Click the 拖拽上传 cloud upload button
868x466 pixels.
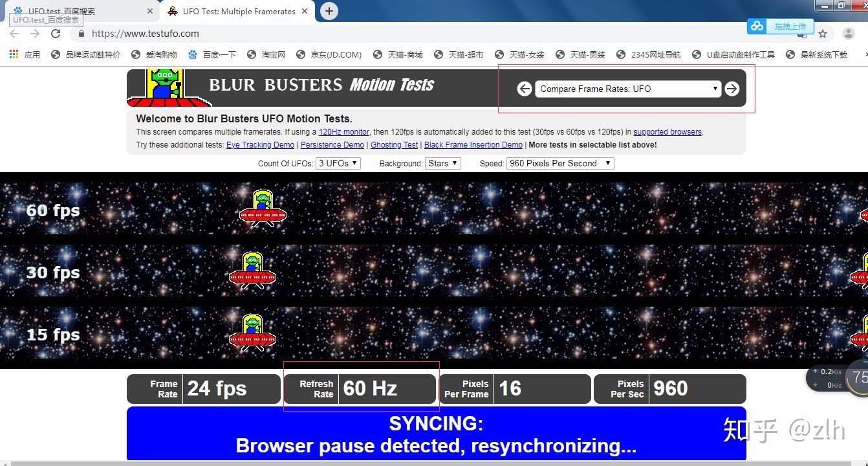(779, 26)
